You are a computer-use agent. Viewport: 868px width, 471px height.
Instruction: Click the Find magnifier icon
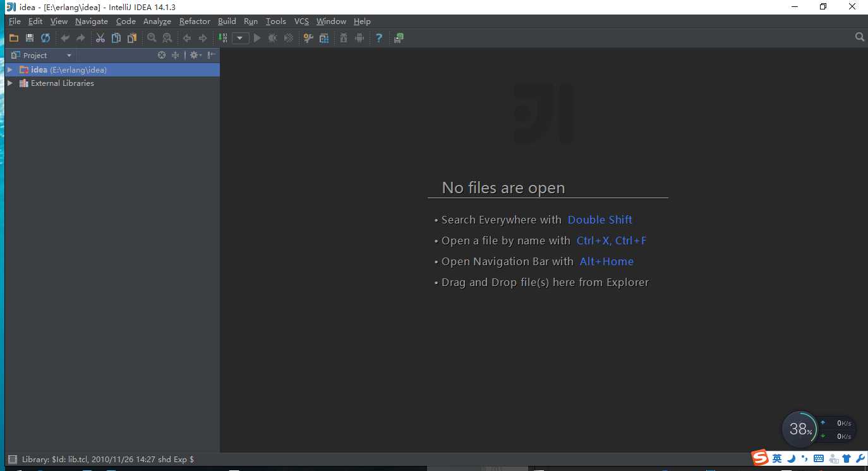pyautogui.click(x=152, y=38)
